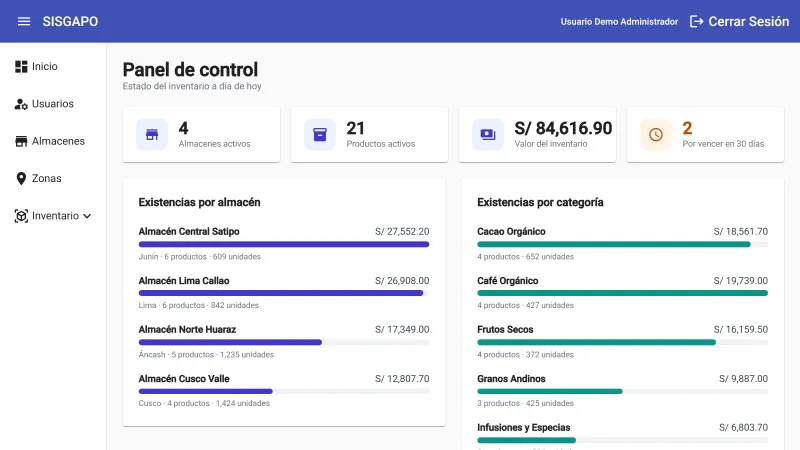Click Granos Andinos progress bar
Image resolution: width=800 pixels, height=450 pixels.
click(622, 391)
